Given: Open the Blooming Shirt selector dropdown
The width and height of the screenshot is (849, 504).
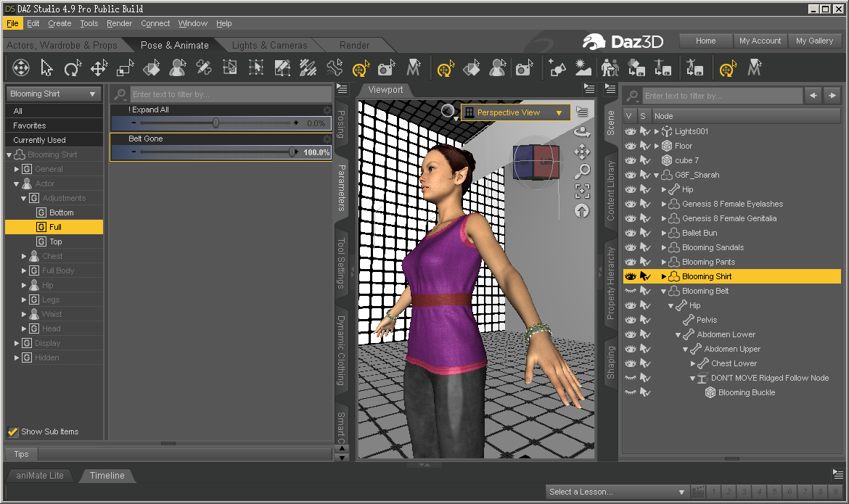Looking at the screenshot, I should (53, 94).
